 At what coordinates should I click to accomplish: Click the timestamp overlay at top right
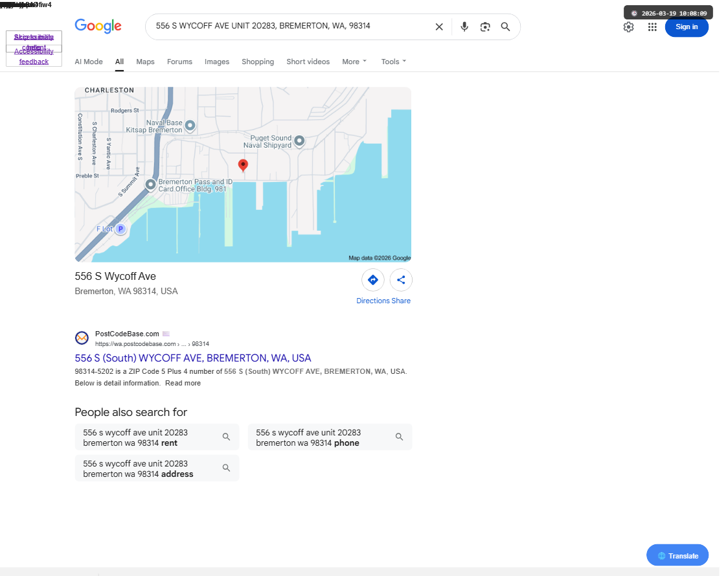(668, 13)
